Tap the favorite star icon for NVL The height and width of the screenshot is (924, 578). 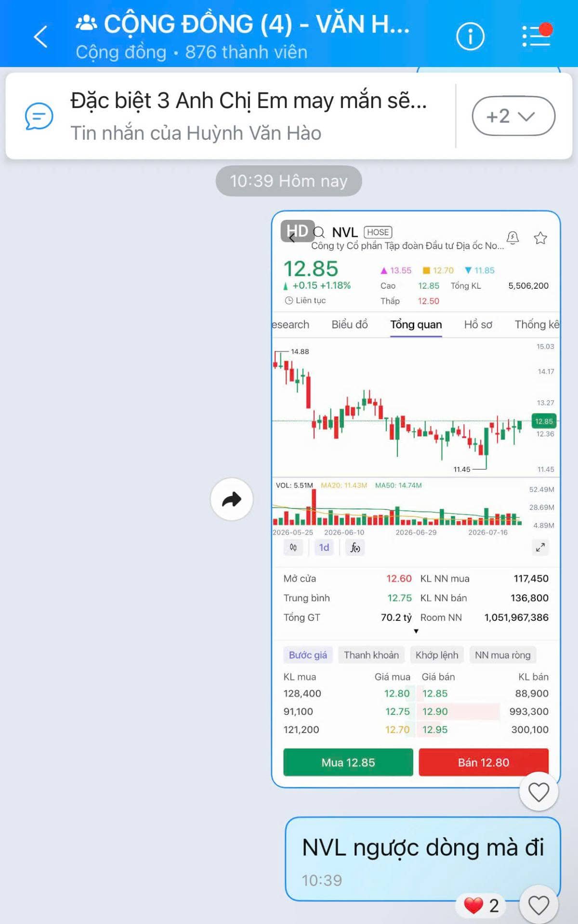(540, 238)
